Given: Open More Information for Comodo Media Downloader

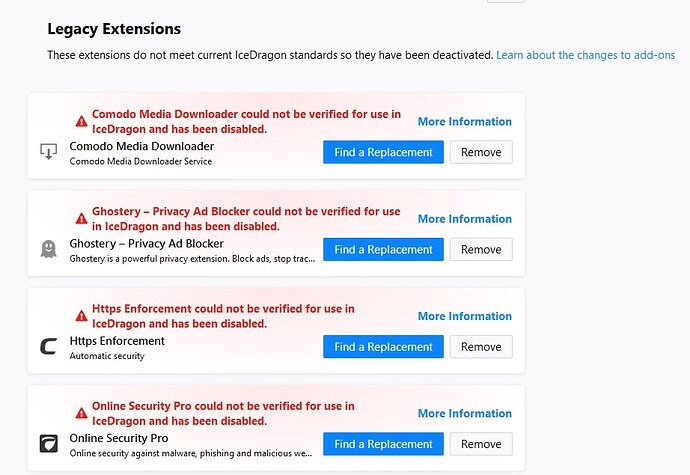Looking at the screenshot, I should tap(465, 122).
